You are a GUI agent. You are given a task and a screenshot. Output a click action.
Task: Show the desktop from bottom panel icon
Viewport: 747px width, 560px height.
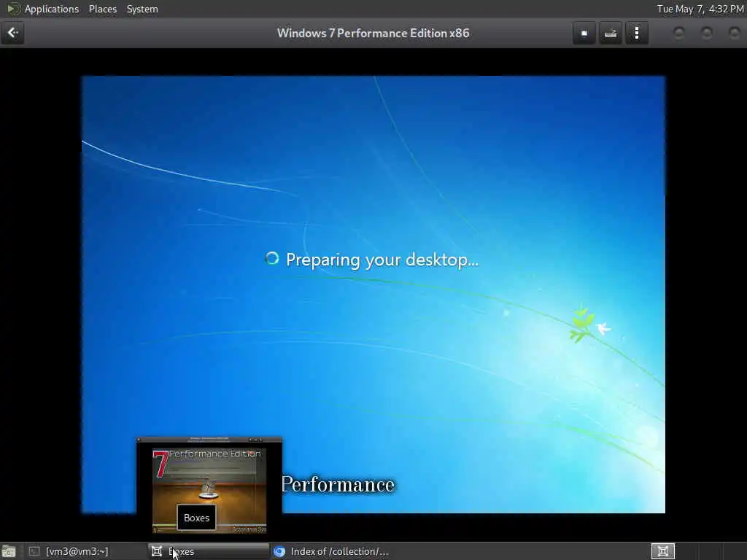click(9, 551)
